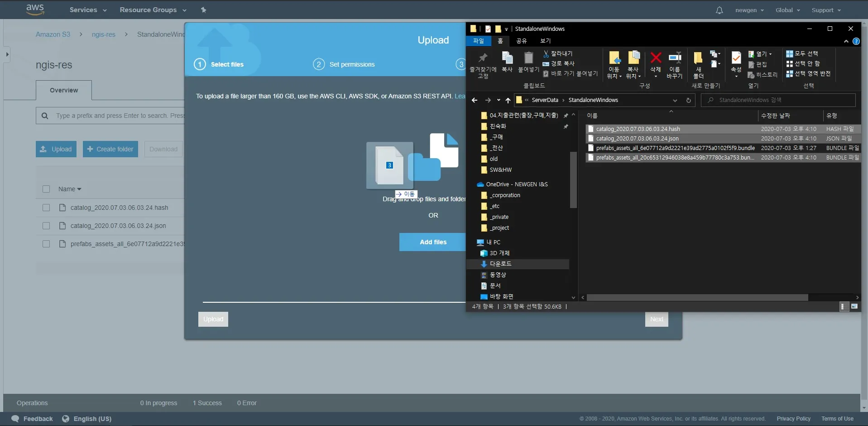Check the catalog .hash object checkbox in S3
The height and width of the screenshot is (426, 868).
[x=46, y=208]
